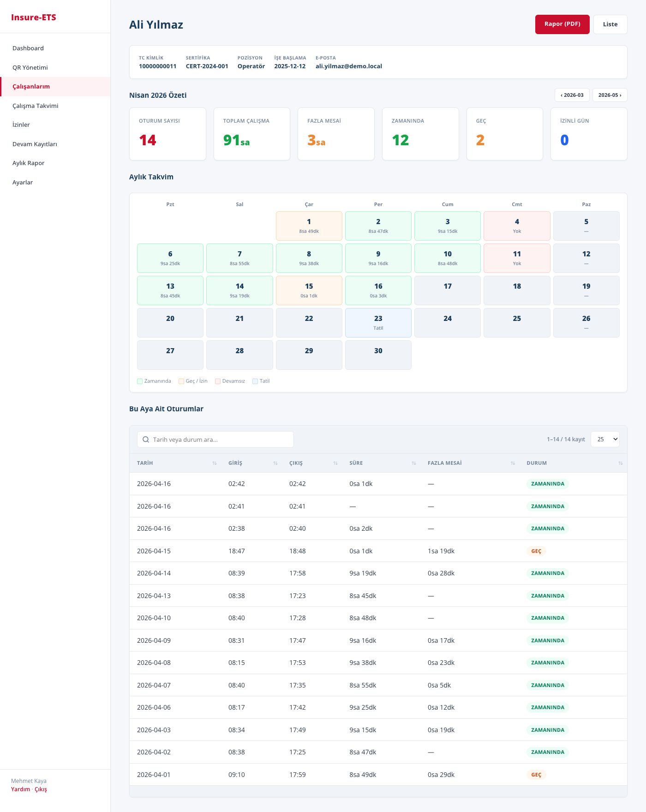Open Dashboard from the sidebar
The image size is (646, 812).
pyautogui.click(x=28, y=48)
